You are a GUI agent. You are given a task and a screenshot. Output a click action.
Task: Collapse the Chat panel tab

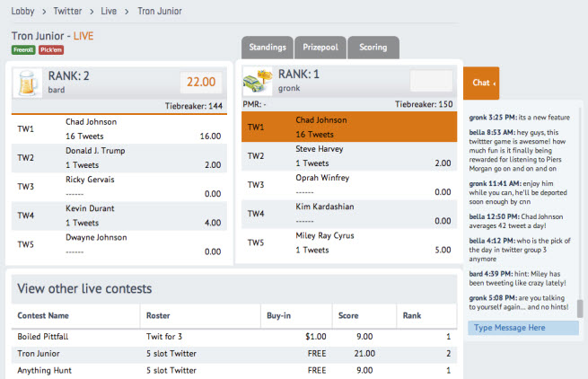(481, 83)
